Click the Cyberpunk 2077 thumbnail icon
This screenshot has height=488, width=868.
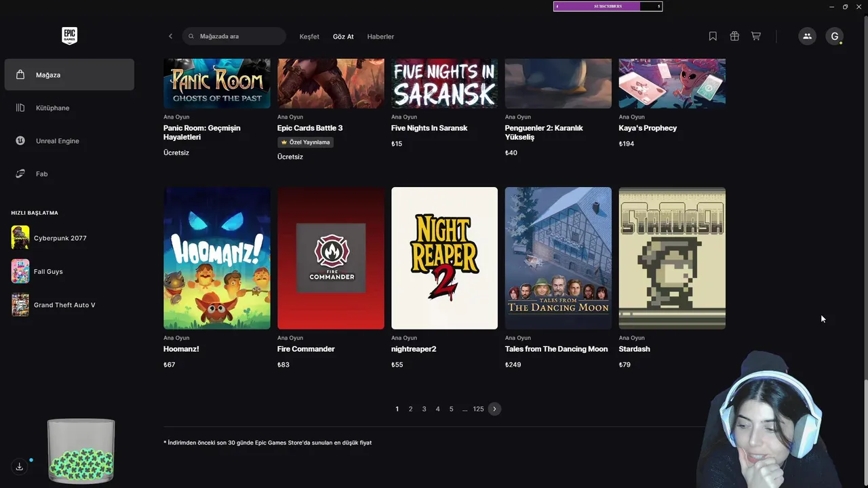(x=20, y=238)
